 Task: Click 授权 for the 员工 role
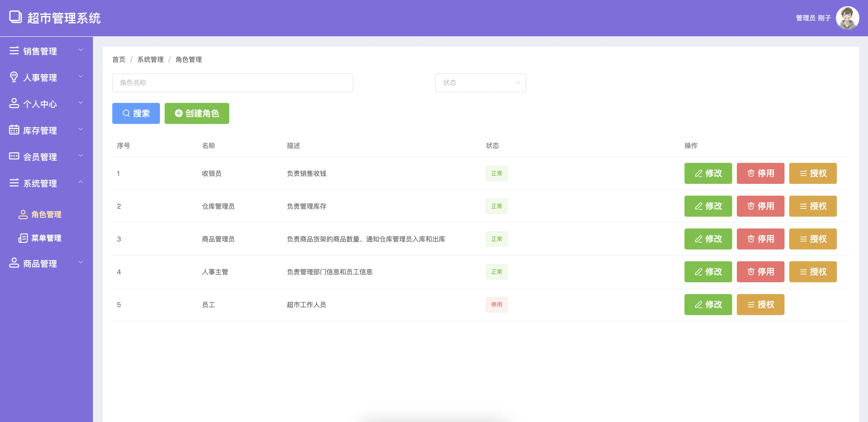click(760, 304)
